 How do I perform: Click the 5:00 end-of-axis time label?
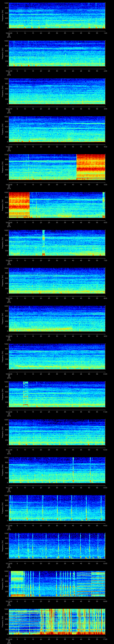(x=105, y=184)
